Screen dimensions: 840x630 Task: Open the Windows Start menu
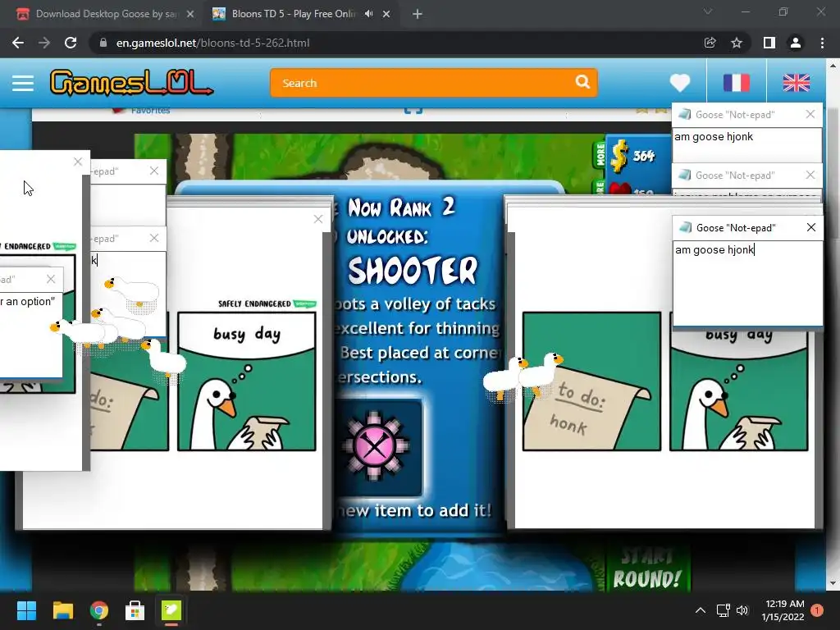[26, 610]
